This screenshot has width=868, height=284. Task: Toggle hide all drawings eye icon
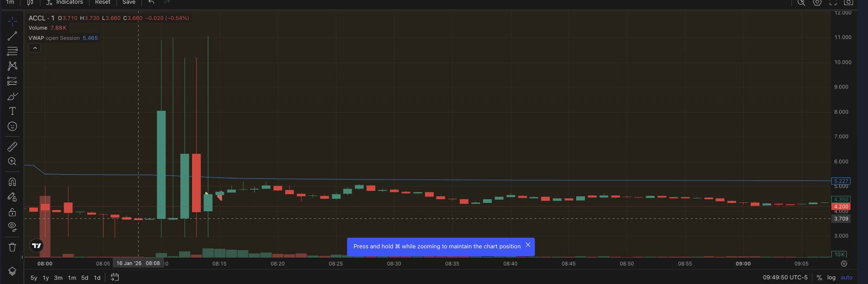(13, 227)
